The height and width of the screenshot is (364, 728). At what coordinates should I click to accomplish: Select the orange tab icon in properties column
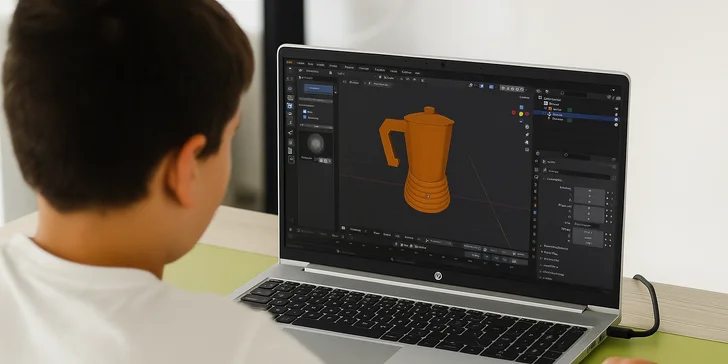pos(535,205)
